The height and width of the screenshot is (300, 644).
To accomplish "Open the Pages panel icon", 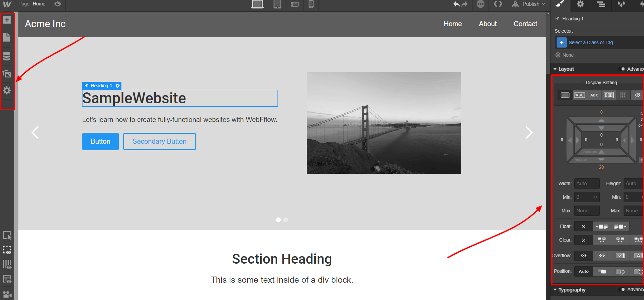I will (7, 37).
